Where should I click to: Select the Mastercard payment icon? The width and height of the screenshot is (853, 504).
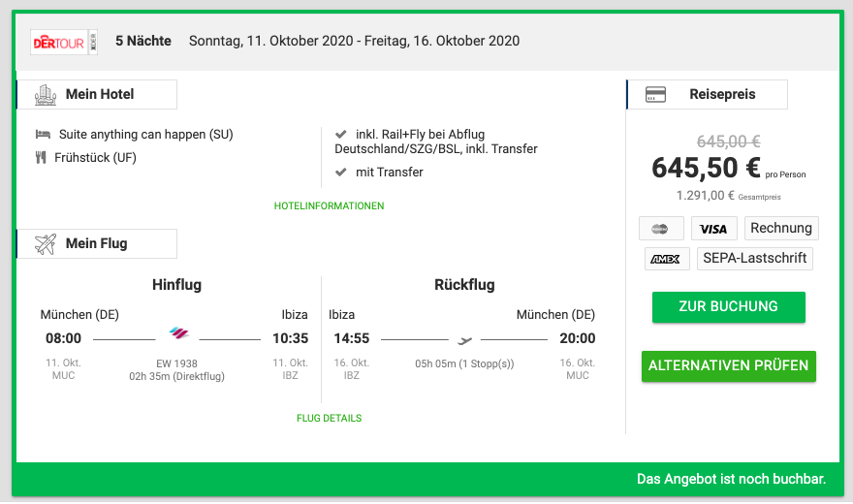(661, 229)
